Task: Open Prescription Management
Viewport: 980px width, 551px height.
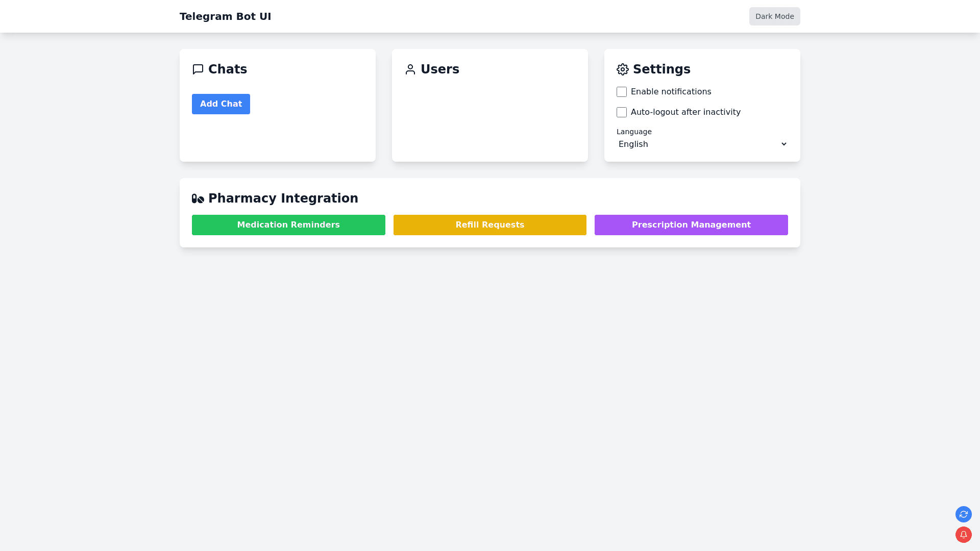Action: pyautogui.click(x=691, y=225)
